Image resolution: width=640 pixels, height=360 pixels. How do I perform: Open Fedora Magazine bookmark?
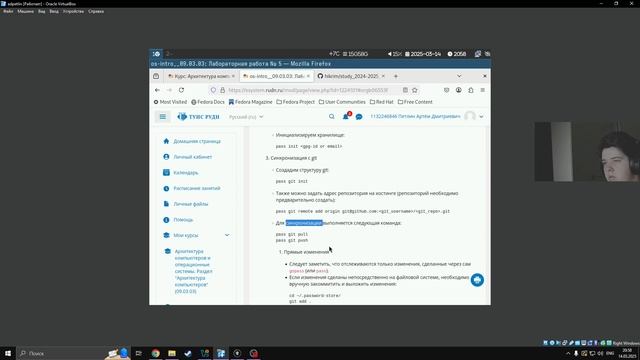pos(250,102)
